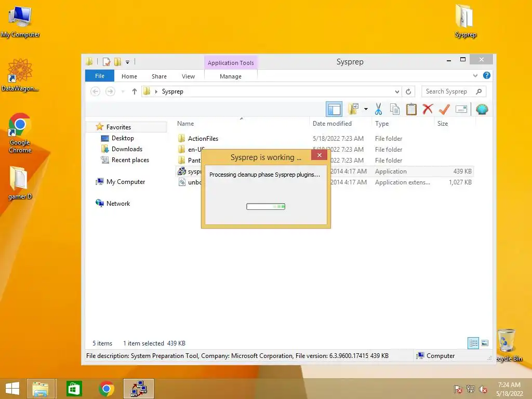Click the Back navigation arrow

click(96, 91)
